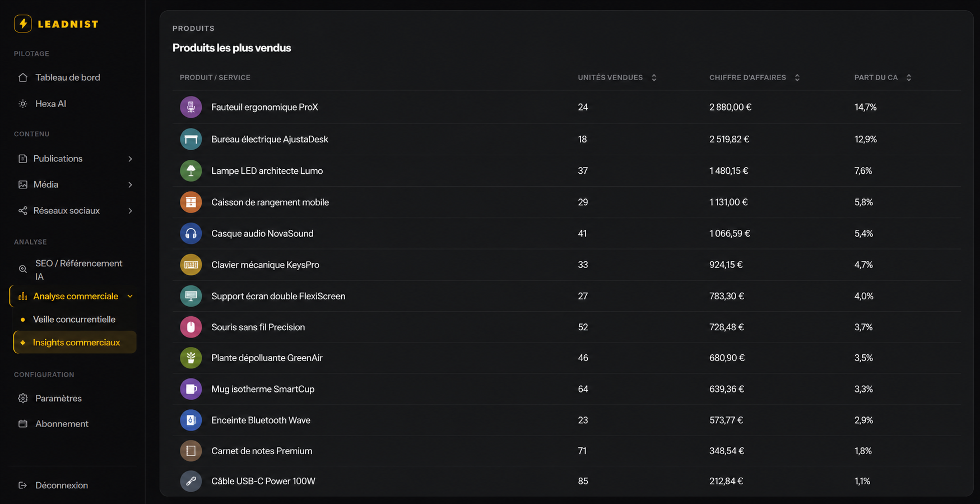The image size is (980, 504).
Task: Click the Souris sans fil mouse icon
Action: (x=191, y=327)
